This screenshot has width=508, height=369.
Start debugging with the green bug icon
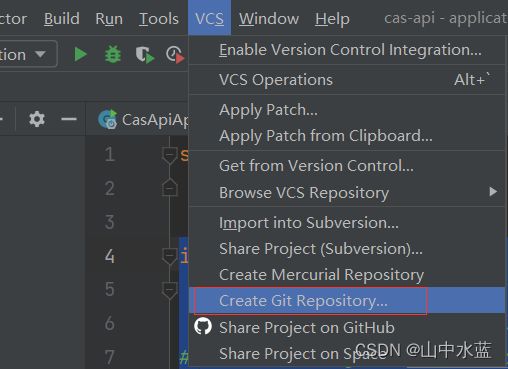click(x=113, y=54)
